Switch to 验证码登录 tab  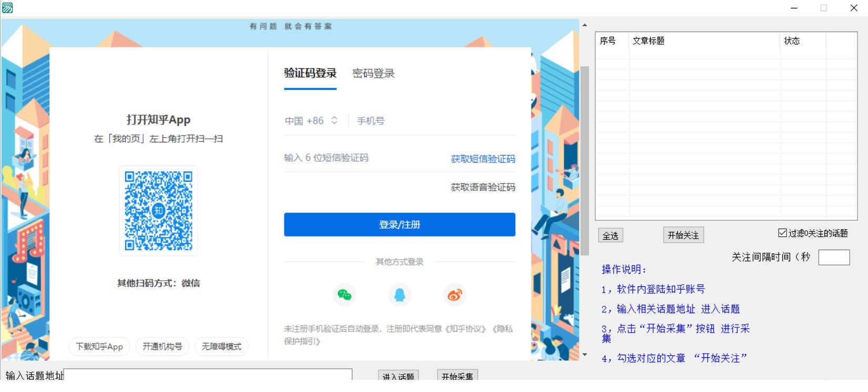(x=310, y=74)
